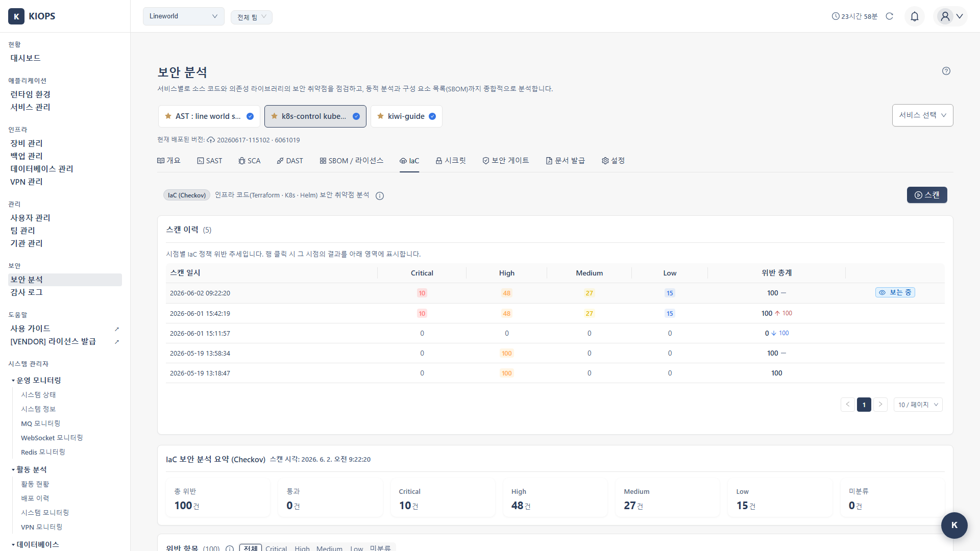Toggle check badge on k8s-control kube chip
Screen dimensions: 980x551
tap(356, 116)
